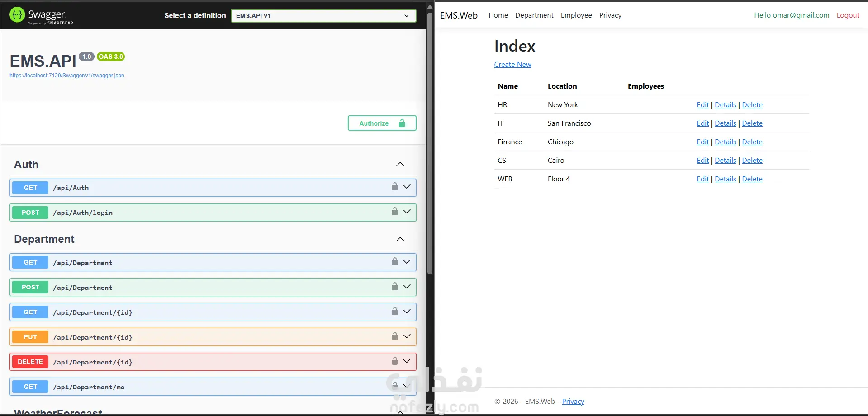Click the lock icon on GET /api/Auth

tap(395, 187)
